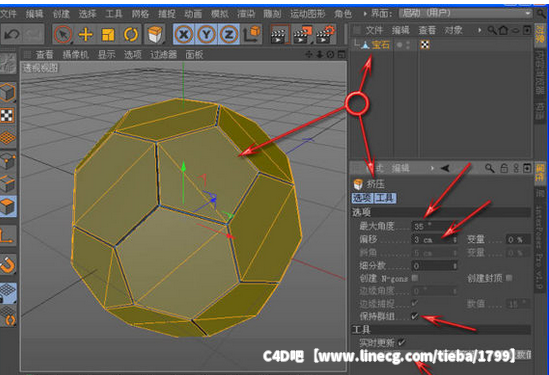This screenshot has height=375, width=549.
Task: Expand object manager extra menus arrow
Action: (479, 30)
